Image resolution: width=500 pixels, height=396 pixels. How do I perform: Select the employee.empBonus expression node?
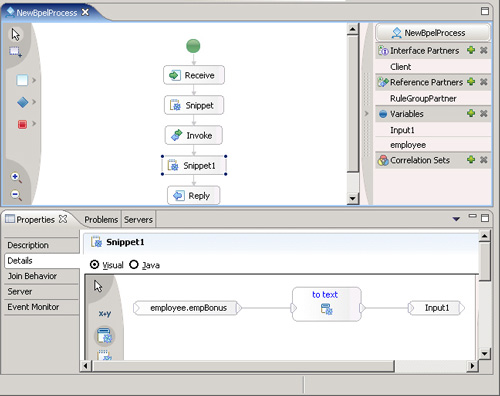(188, 308)
